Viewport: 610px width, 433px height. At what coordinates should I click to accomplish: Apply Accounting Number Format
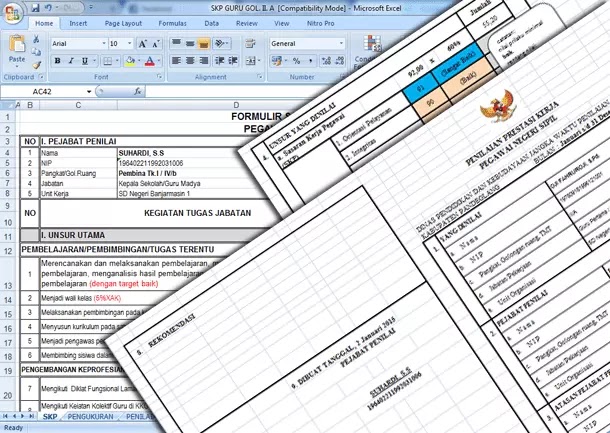coord(277,61)
